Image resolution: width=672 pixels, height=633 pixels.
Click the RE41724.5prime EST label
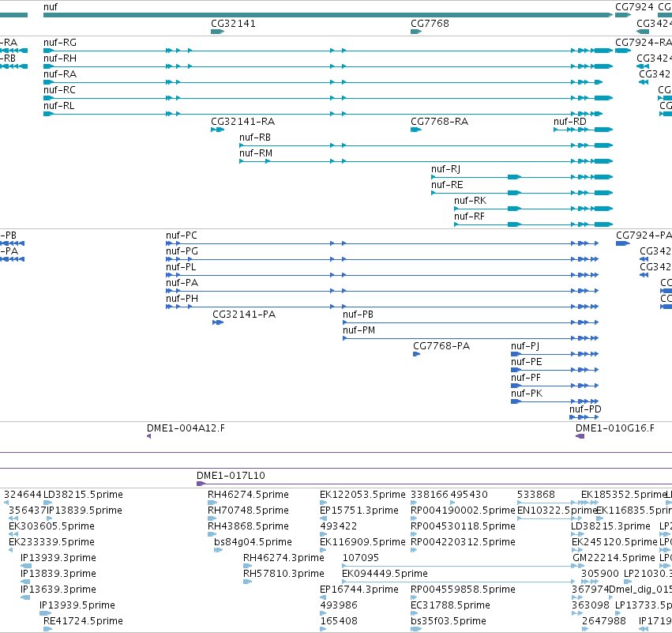click(83, 621)
